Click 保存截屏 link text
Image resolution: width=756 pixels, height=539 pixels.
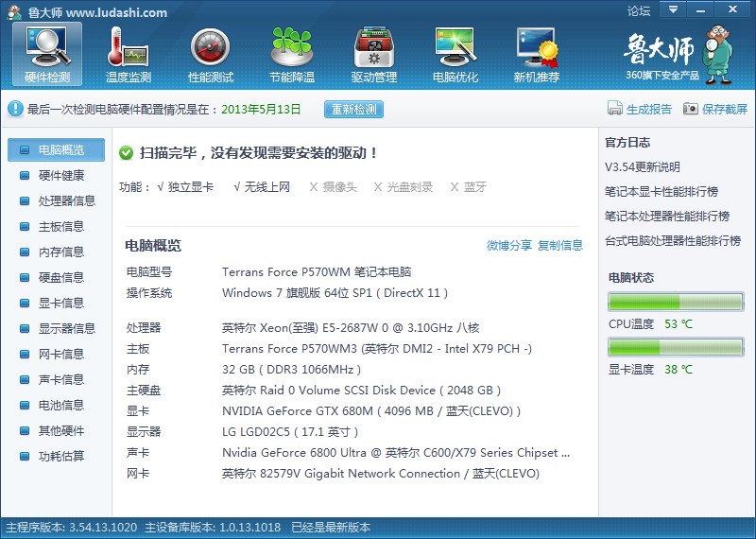725,109
